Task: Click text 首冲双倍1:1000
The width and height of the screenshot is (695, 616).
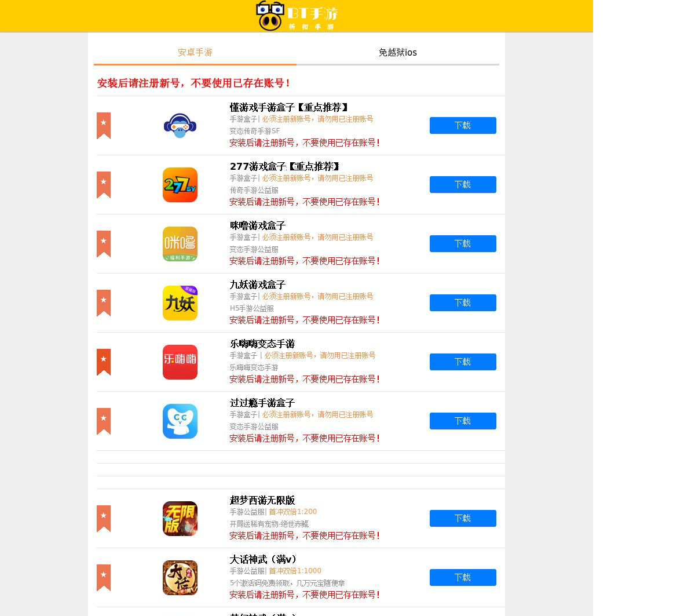Action: [295, 571]
